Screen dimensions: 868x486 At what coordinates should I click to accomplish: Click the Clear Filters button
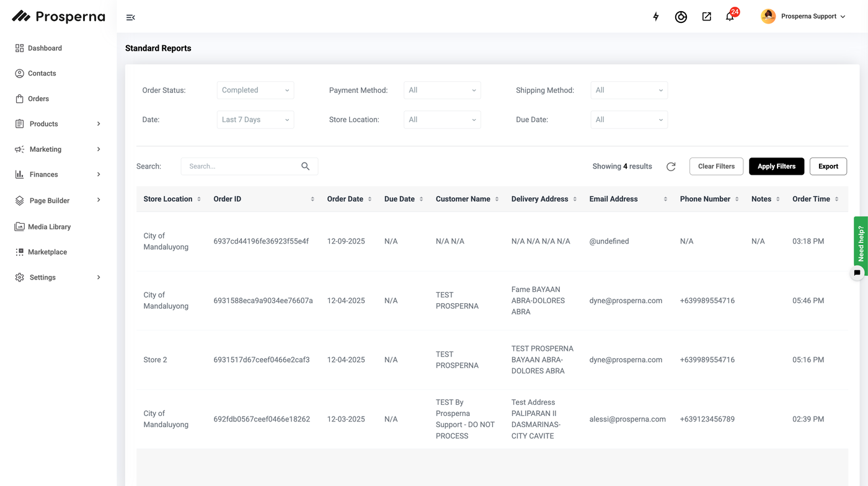coord(716,166)
